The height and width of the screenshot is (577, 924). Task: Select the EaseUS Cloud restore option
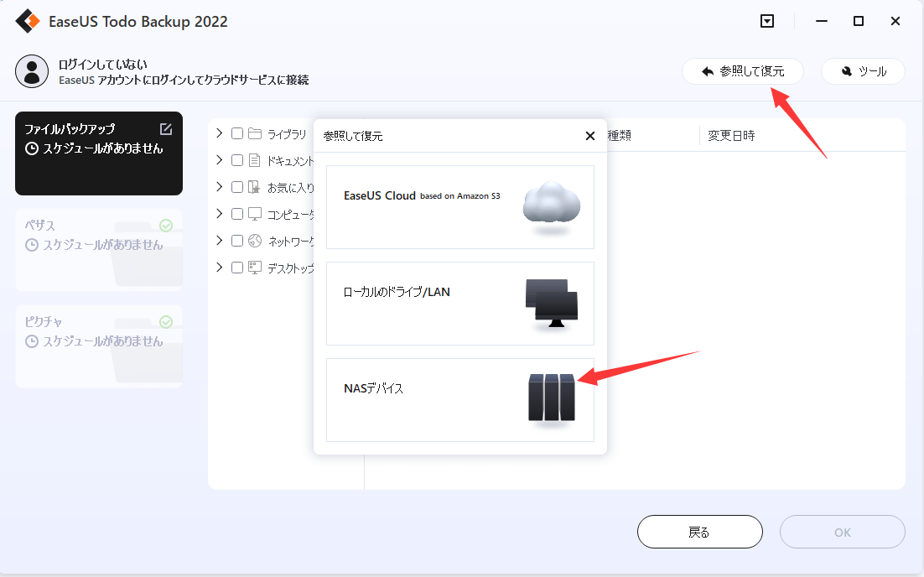click(460, 207)
